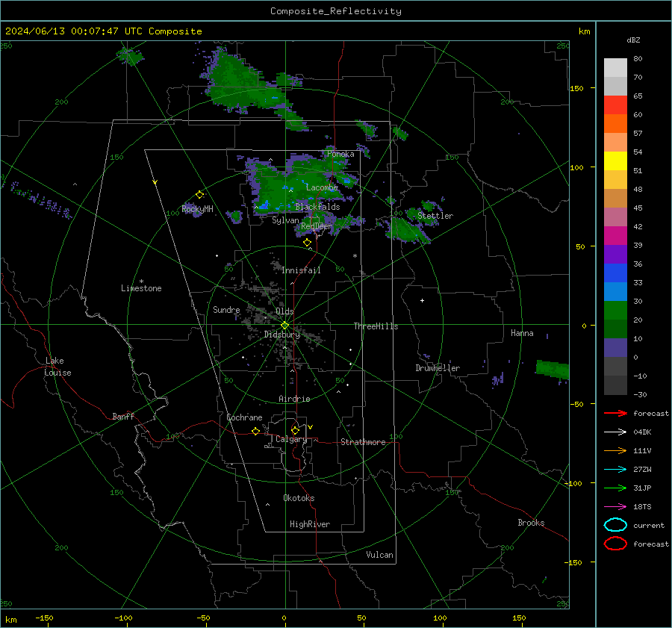Click the Blackfalds label
The image size is (672, 628).
[317, 207]
